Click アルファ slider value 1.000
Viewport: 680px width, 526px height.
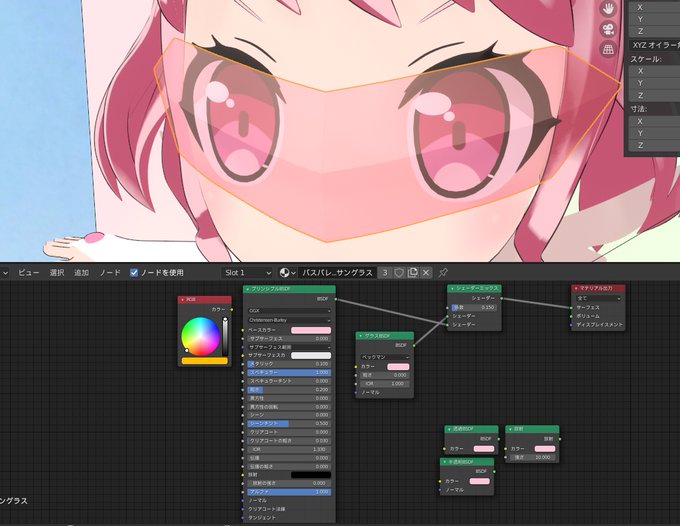[x=289, y=492]
